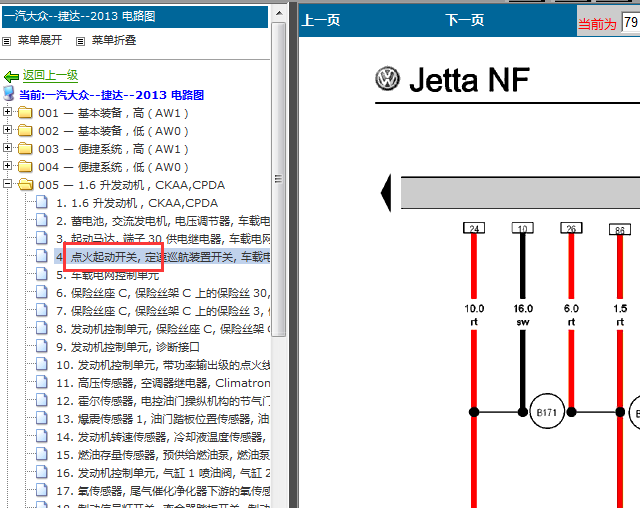Click the green back arrow icon
Image resolution: width=640 pixels, height=508 pixels.
11,76
